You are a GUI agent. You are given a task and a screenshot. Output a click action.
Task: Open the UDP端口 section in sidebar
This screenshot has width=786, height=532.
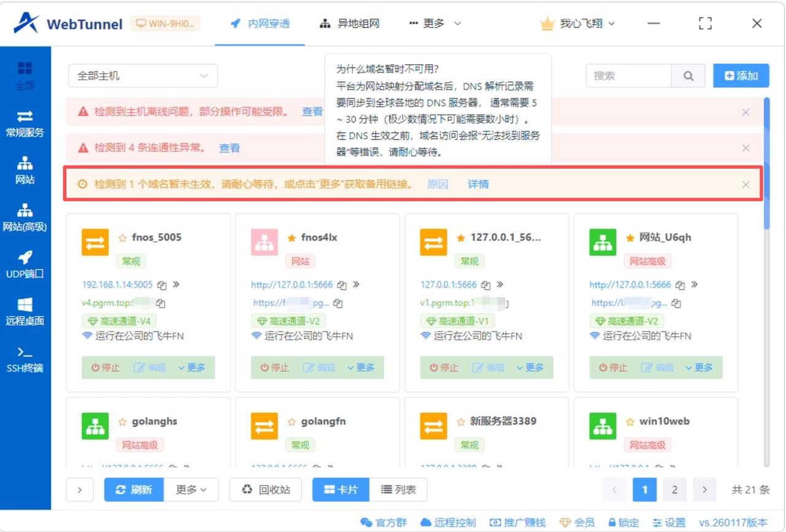pos(25,265)
